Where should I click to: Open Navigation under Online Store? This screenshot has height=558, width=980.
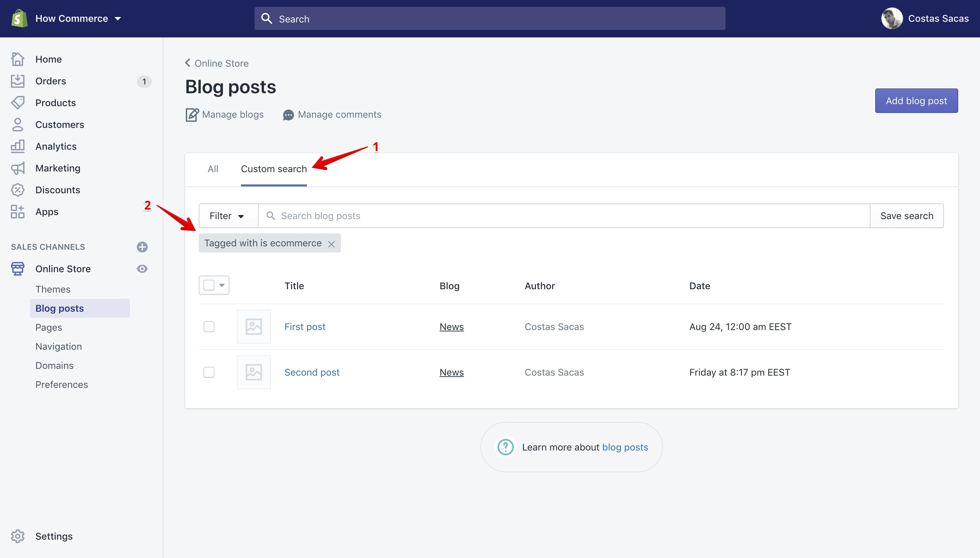(x=59, y=346)
